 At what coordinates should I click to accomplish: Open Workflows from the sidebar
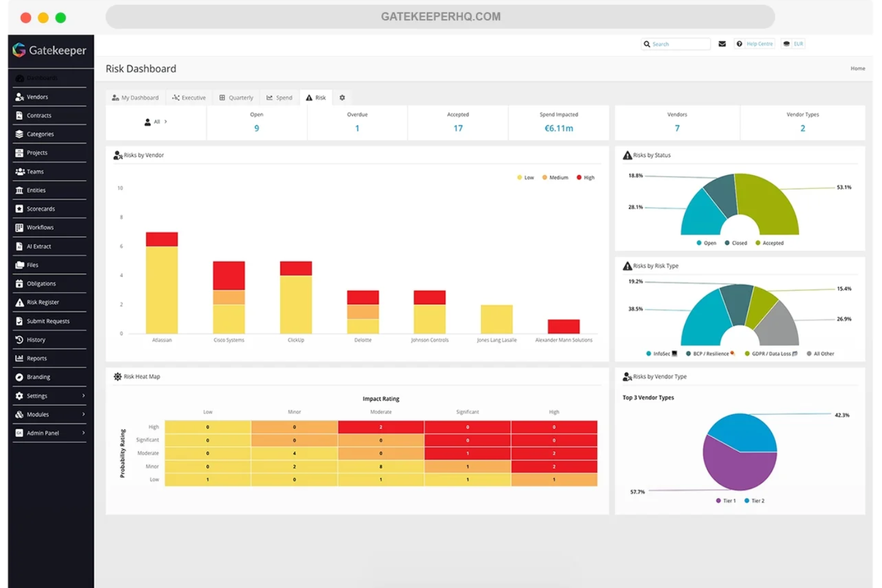(40, 228)
